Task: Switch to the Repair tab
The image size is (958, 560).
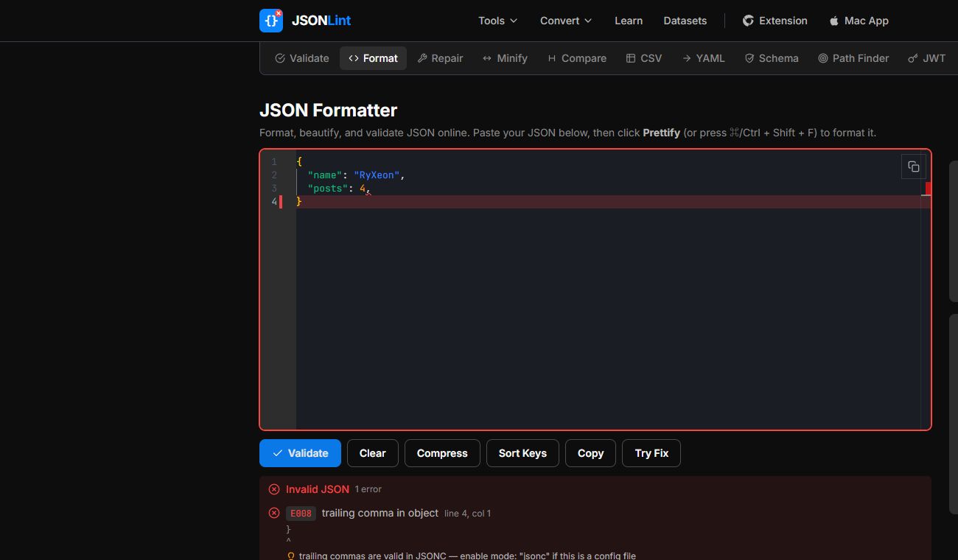Action: (440, 58)
